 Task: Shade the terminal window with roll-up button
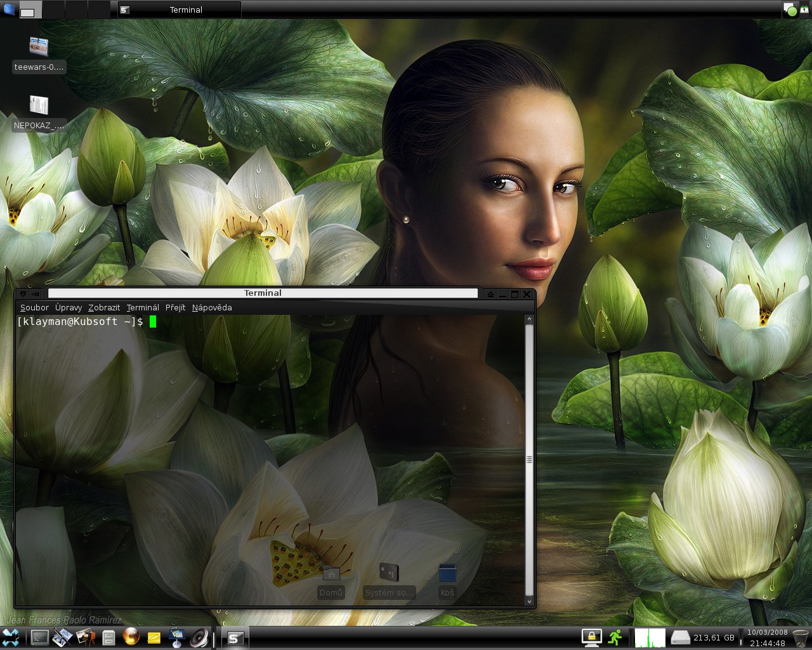(x=490, y=294)
